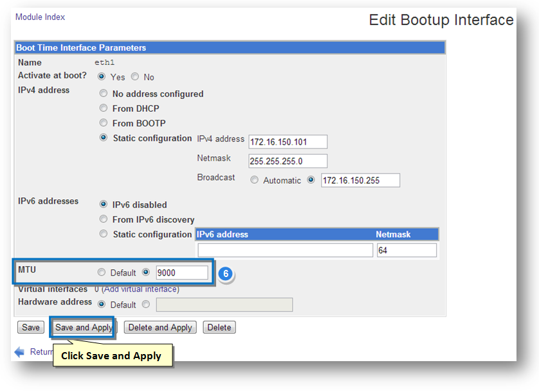The image size is (539, 392).
Task: Select IPv6 Static configuration radio button
Action: coord(103,234)
